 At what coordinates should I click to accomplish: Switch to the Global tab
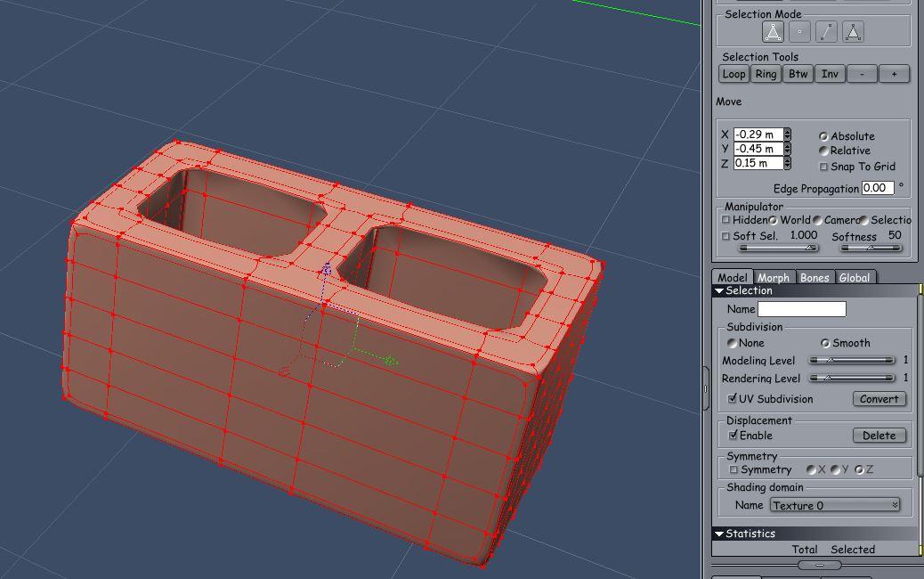click(x=855, y=277)
